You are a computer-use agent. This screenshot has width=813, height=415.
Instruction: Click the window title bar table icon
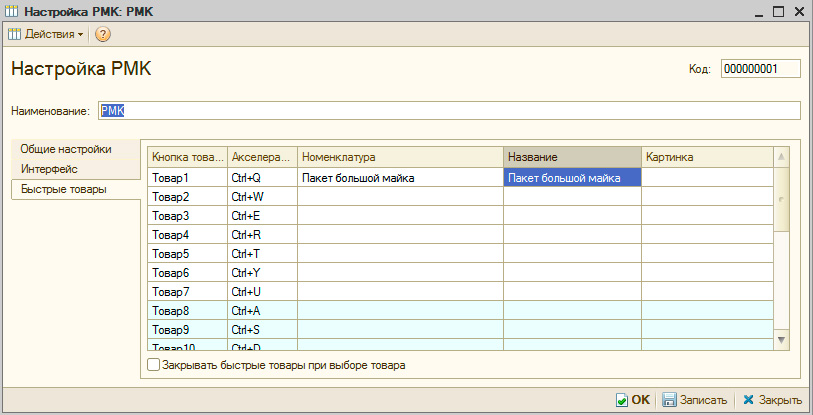[11, 11]
